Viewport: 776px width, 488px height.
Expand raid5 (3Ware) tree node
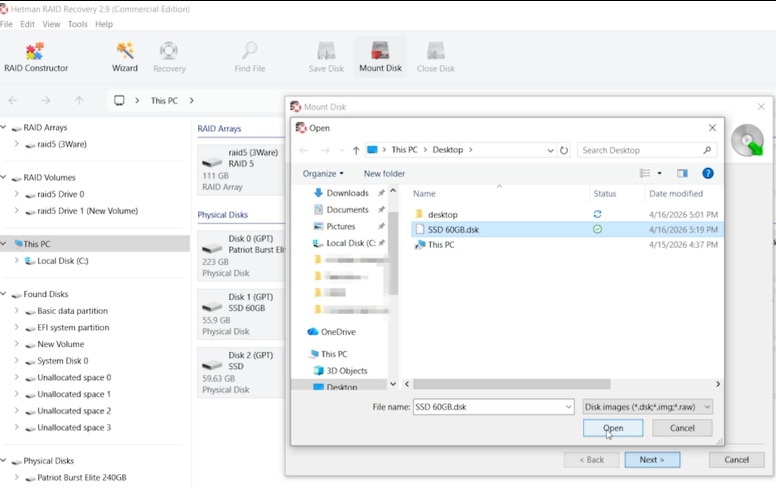point(17,144)
